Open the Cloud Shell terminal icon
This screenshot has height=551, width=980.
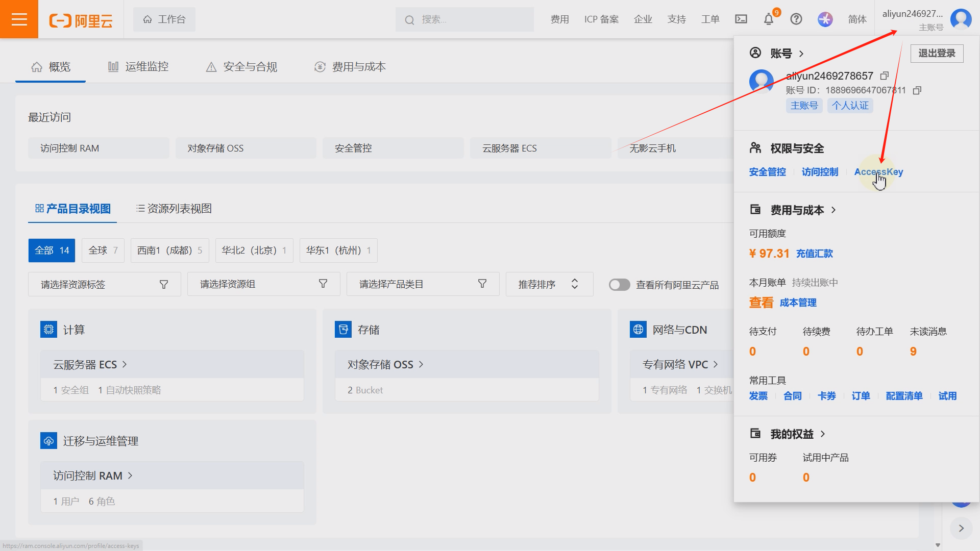tap(741, 19)
